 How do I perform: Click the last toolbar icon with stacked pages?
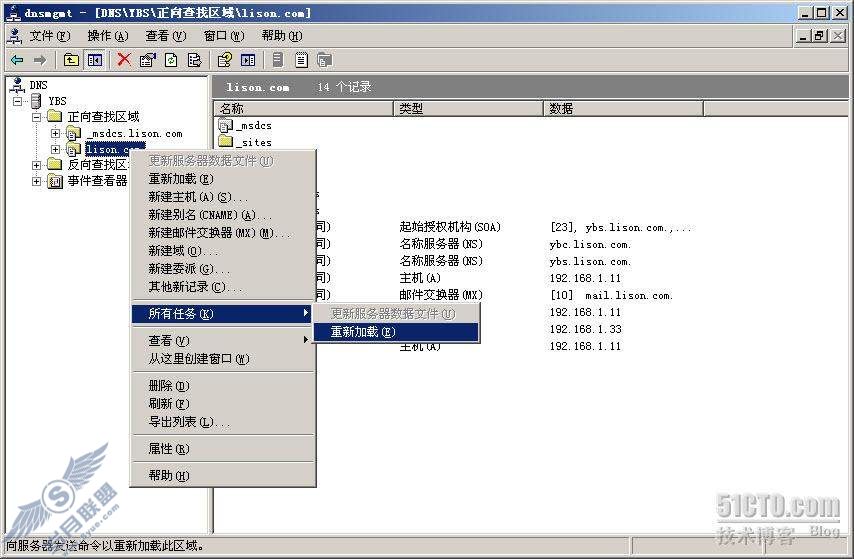(x=325, y=60)
